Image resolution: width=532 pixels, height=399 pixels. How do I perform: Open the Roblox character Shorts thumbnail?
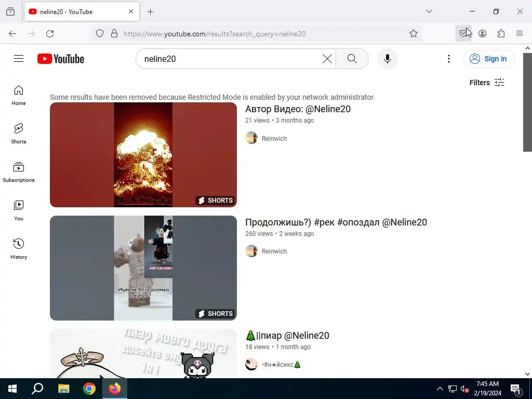143,268
